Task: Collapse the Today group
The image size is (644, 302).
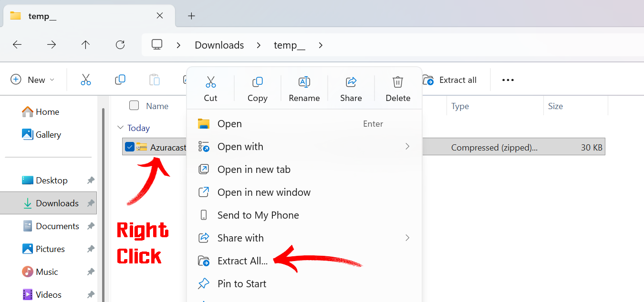Action: click(x=120, y=128)
